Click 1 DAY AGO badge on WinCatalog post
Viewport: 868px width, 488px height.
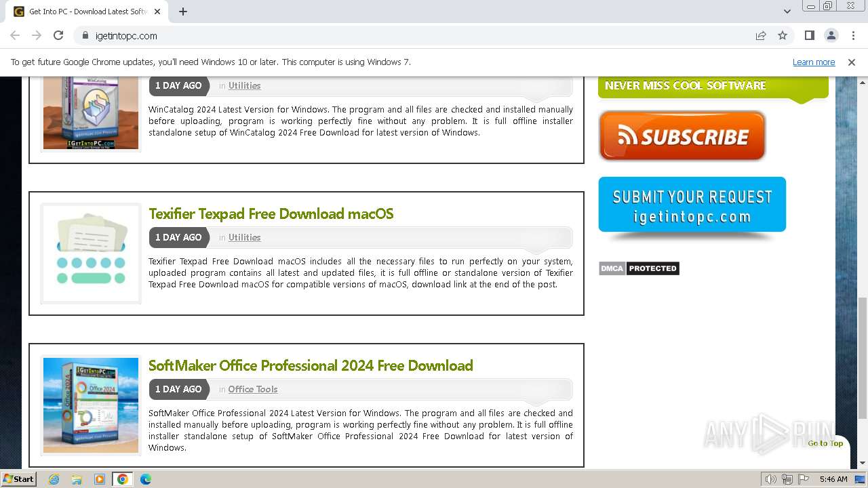coord(178,85)
